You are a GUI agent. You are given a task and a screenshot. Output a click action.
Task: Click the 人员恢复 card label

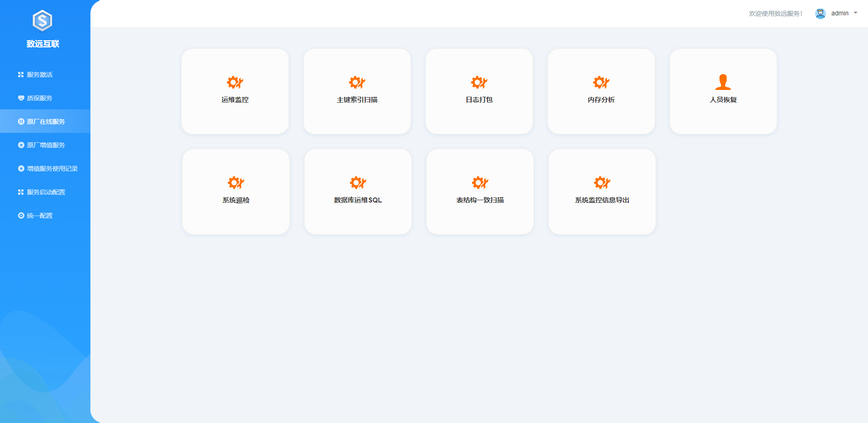coord(723,99)
